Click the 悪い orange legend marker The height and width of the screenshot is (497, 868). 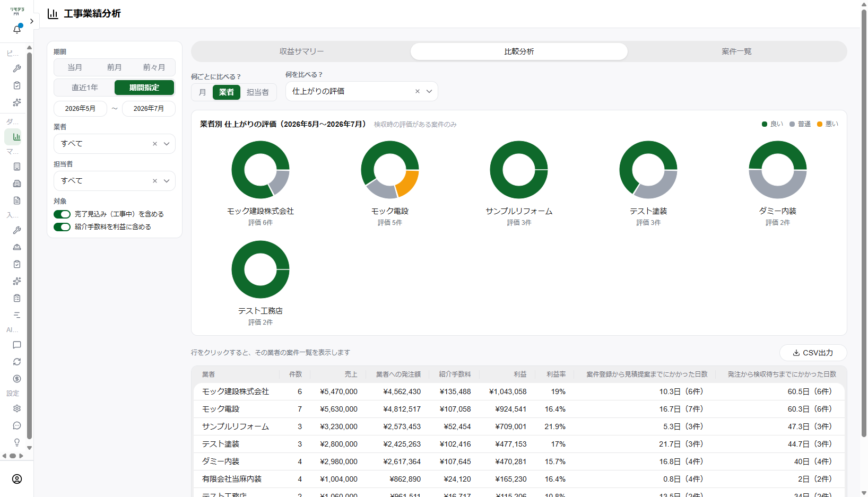[x=820, y=124]
